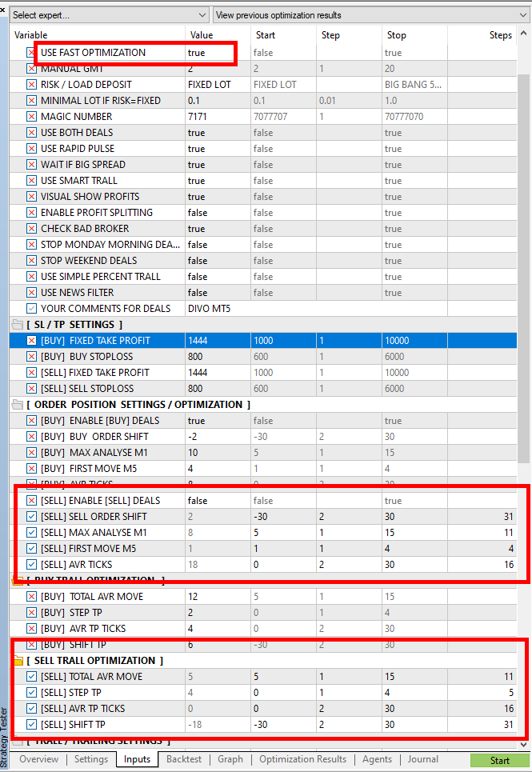Open the Optimization Results tab
The height and width of the screenshot is (772, 532).
pos(302,759)
